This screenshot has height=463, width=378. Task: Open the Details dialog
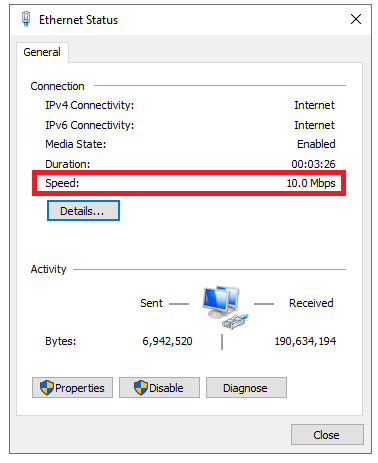click(83, 211)
